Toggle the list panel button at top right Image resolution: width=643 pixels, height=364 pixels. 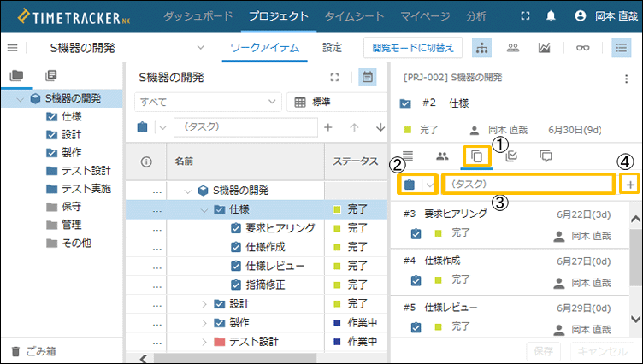[622, 48]
